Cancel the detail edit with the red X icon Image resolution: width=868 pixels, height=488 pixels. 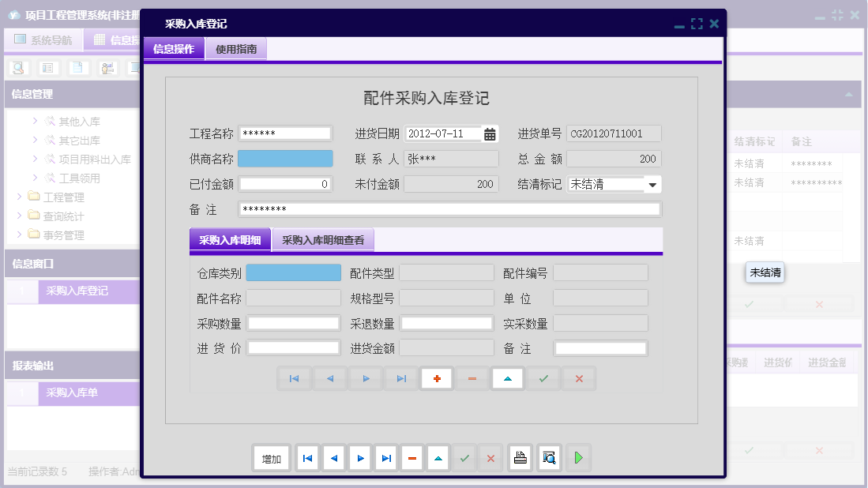(578, 378)
